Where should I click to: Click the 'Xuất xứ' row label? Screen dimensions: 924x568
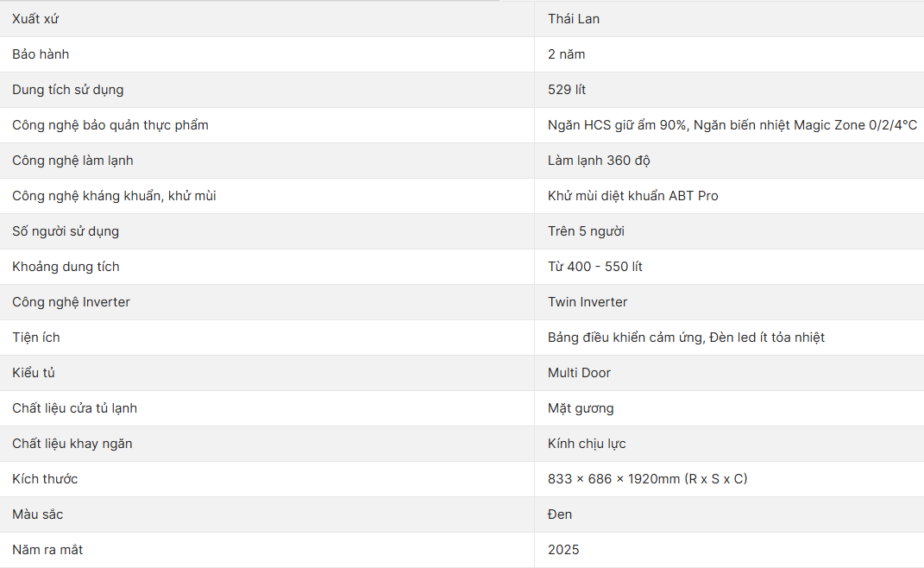(x=35, y=19)
